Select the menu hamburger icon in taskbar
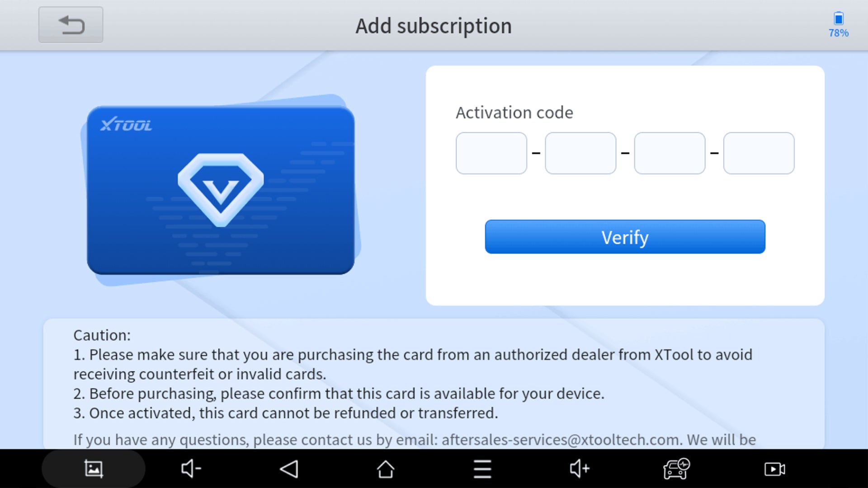Image resolution: width=868 pixels, height=488 pixels. [x=482, y=468]
